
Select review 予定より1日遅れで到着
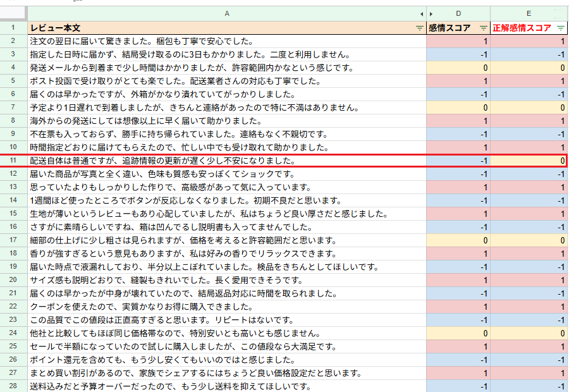(x=227, y=107)
